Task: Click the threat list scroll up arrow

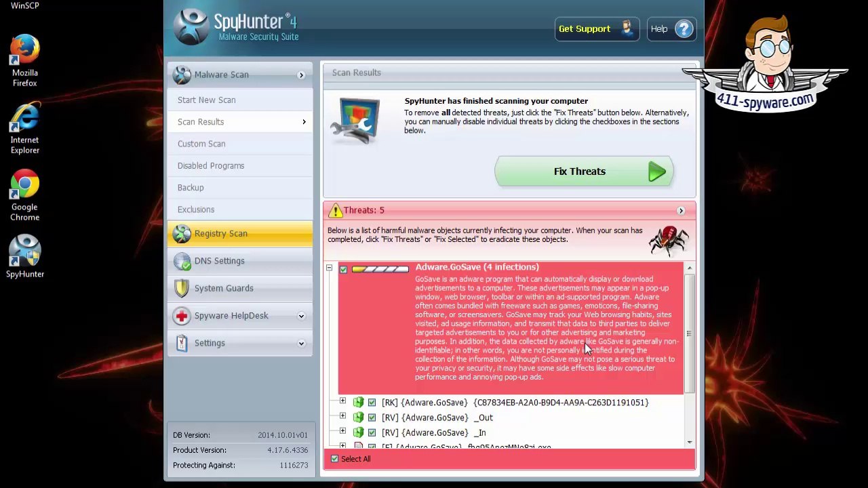Action: click(689, 268)
